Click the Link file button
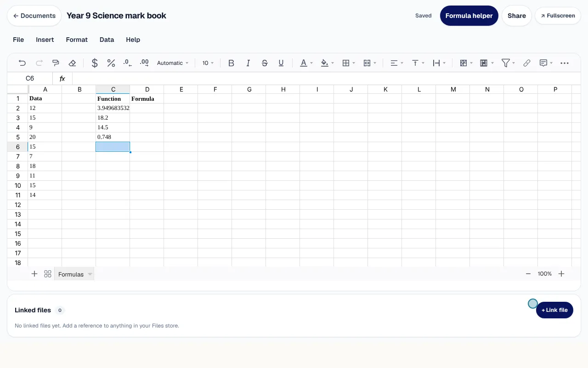Screen dimensions: 588x368 (554, 310)
